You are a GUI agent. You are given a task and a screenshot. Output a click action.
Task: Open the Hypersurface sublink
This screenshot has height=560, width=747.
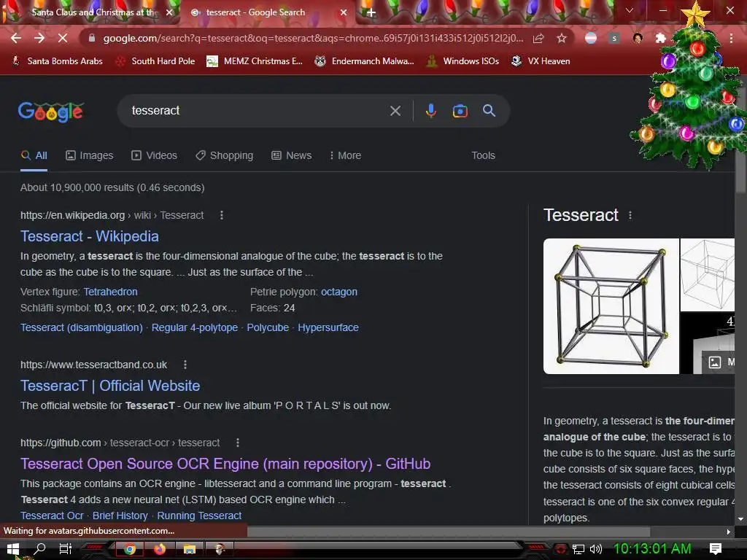328,327
